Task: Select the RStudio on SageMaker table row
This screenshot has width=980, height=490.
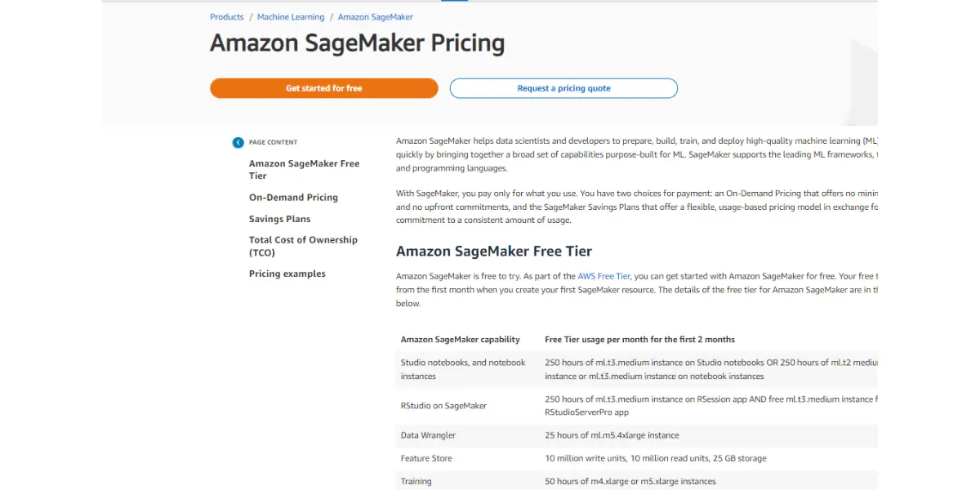Action: (637, 406)
